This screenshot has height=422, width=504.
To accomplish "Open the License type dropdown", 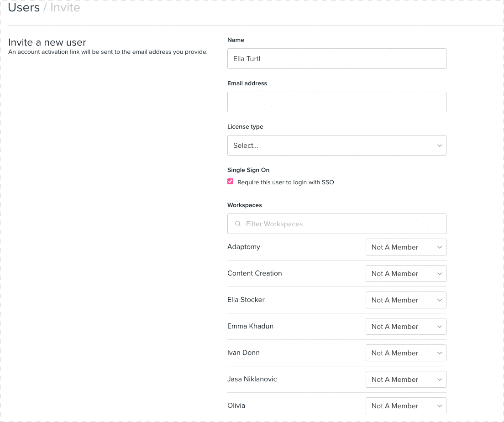I will click(x=336, y=146).
